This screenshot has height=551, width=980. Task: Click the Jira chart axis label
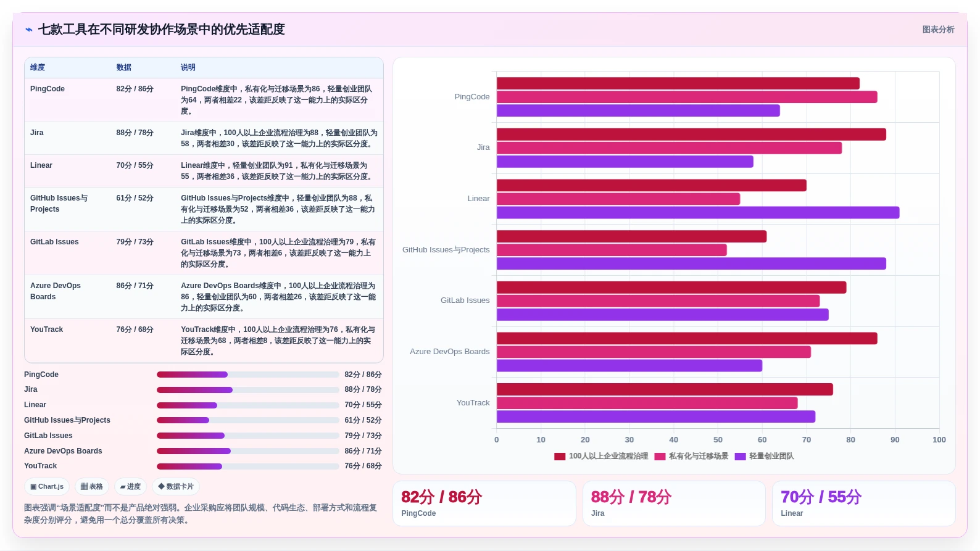point(483,147)
